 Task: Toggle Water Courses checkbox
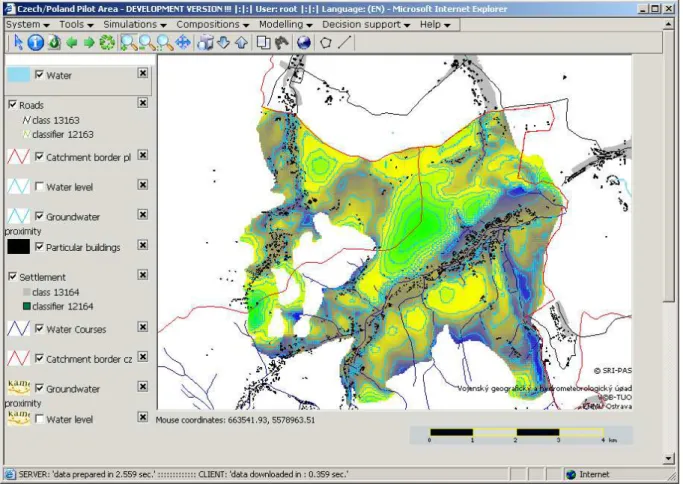pos(39,328)
